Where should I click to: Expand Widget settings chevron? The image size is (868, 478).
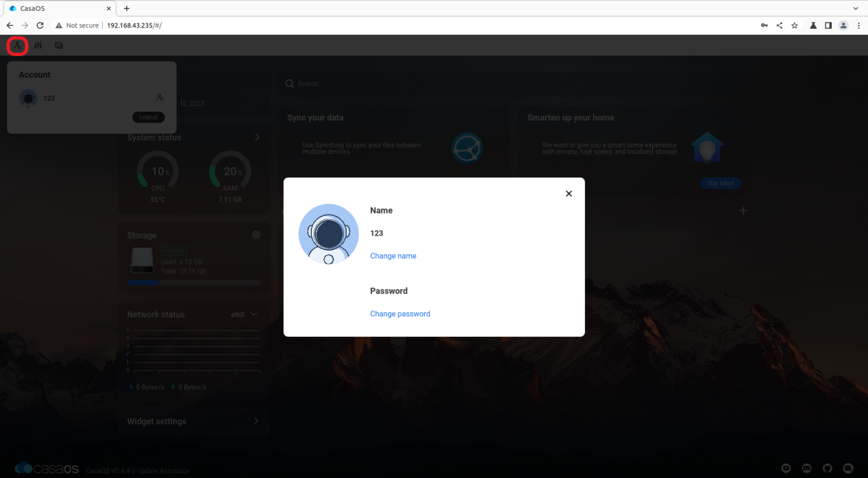click(x=256, y=420)
